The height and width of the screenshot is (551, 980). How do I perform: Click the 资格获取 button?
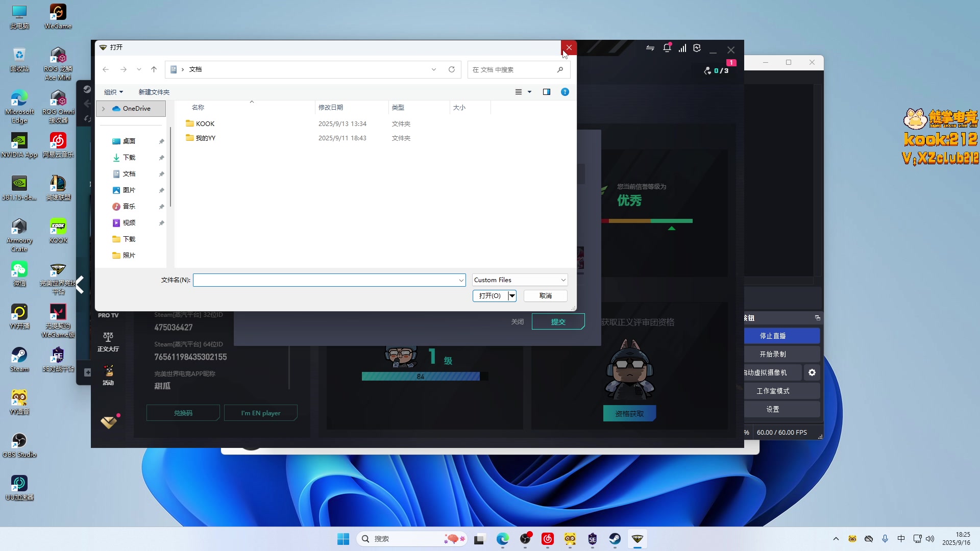click(629, 414)
